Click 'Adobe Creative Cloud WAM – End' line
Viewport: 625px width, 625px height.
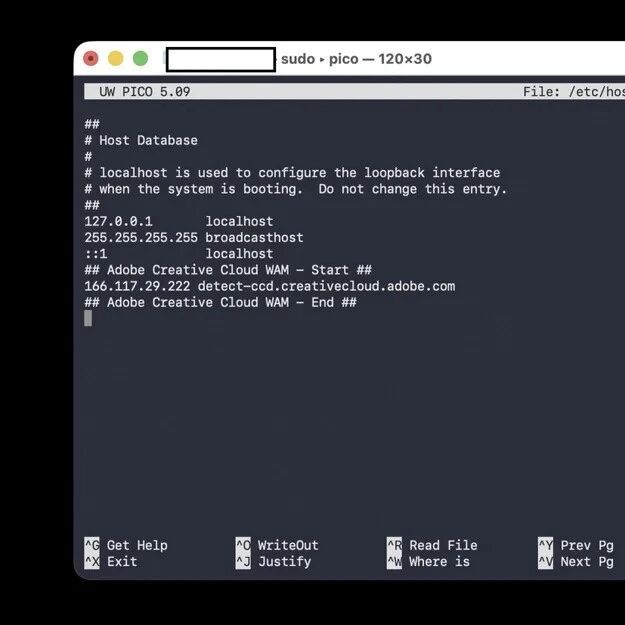220,303
